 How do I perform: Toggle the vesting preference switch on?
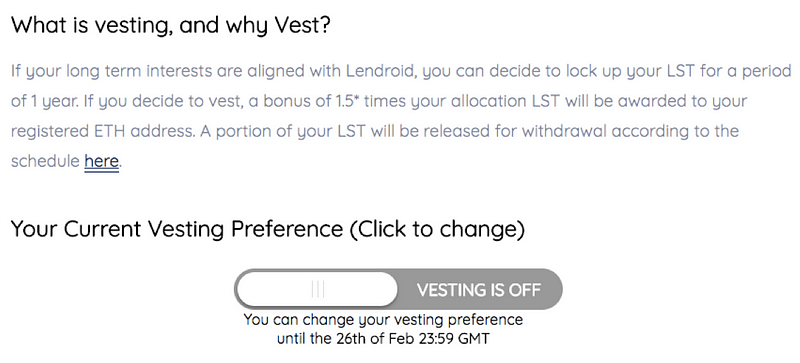398,289
